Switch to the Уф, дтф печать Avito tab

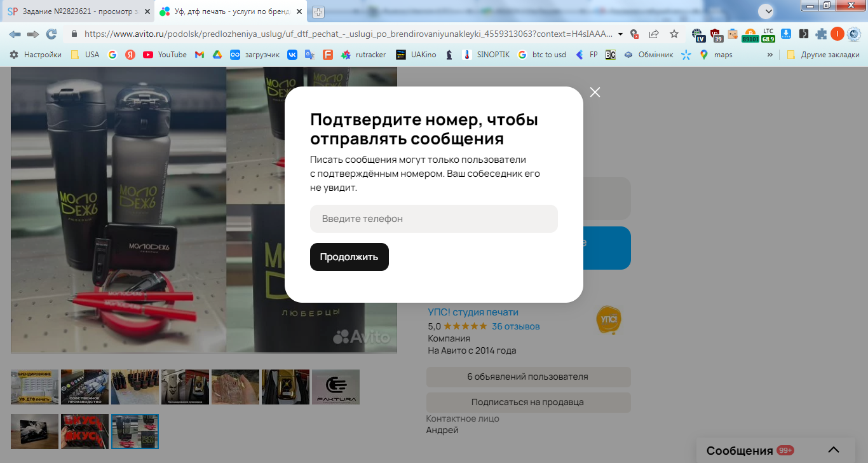click(x=230, y=11)
